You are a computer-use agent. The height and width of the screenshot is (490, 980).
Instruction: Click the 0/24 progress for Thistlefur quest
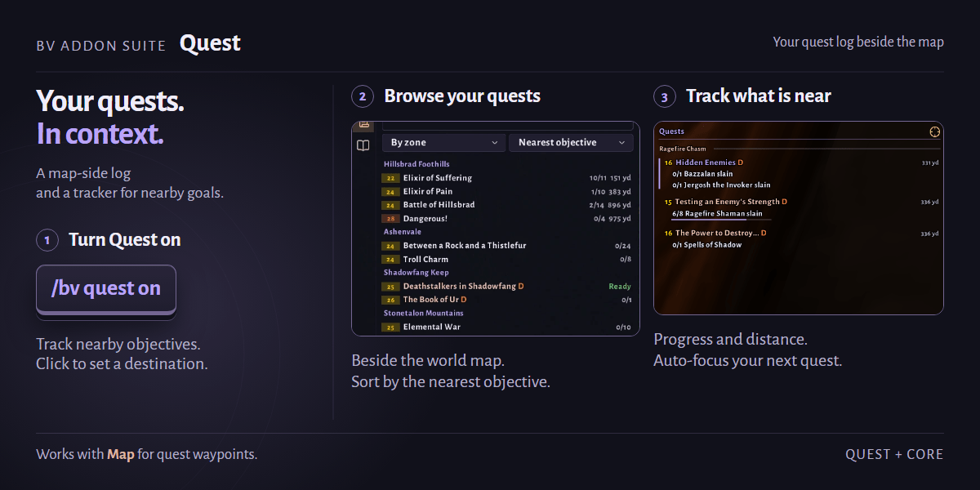tap(623, 246)
